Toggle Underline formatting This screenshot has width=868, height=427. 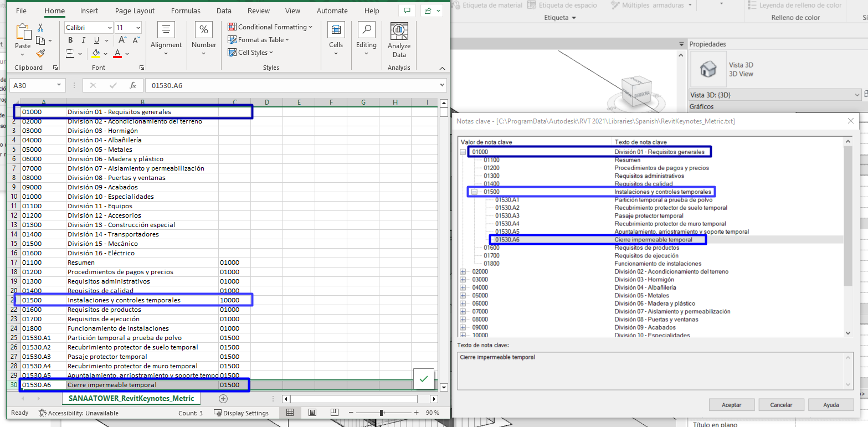pos(97,40)
